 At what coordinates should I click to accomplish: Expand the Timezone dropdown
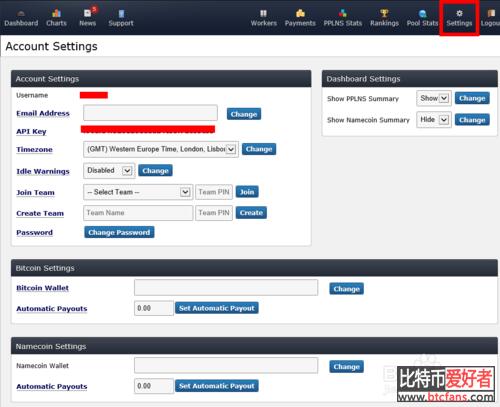tap(161, 149)
